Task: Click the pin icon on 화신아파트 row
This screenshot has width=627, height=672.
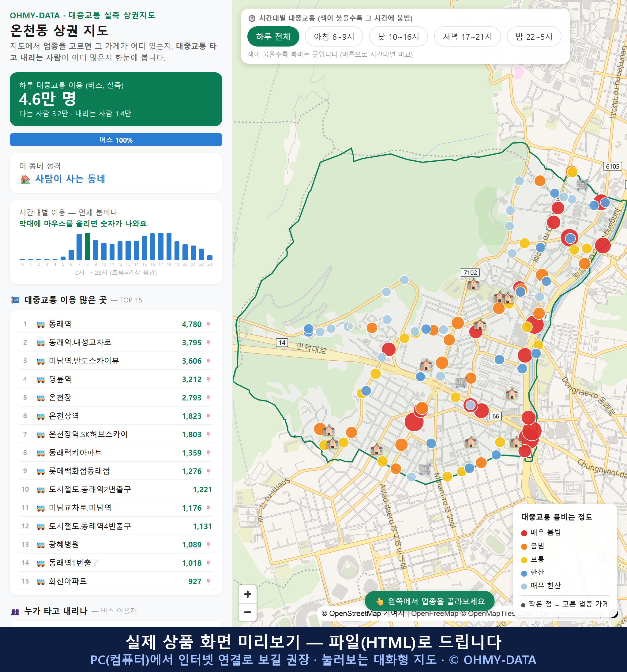Action: click(x=208, y=581)
